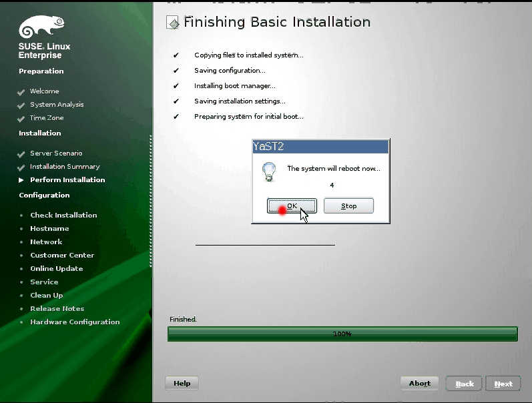532x403 pixels.
Task: Click the dotted sidebar splitter handle
Action: tap(151, 201)
